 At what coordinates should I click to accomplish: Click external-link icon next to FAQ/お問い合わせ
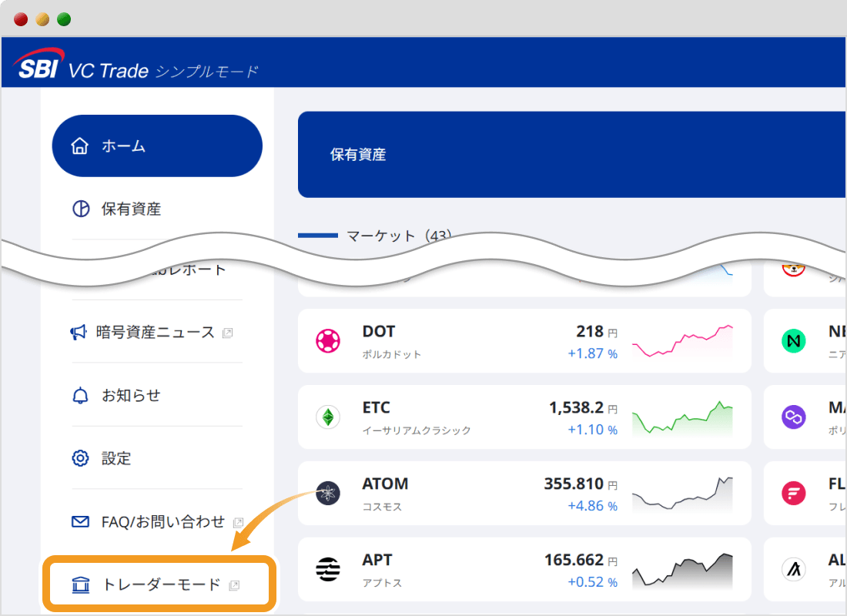tap(238, 523)
